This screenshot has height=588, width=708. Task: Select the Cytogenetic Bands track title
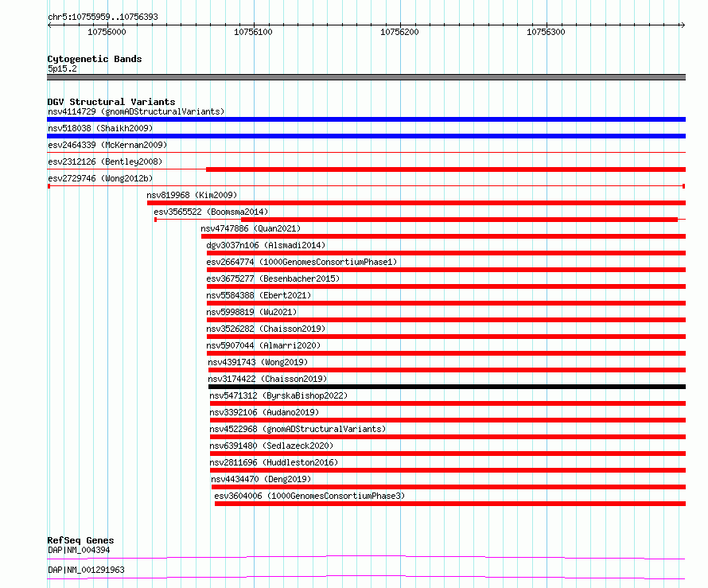pyautogui.click(x=95, y=59)
